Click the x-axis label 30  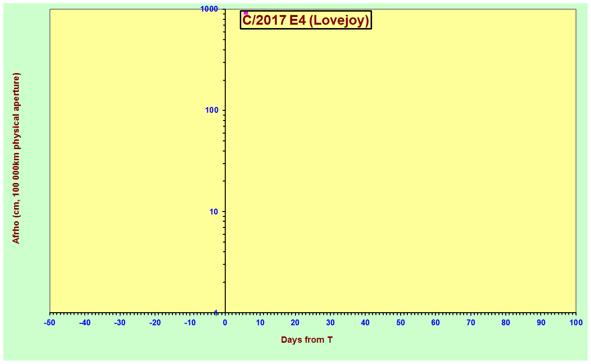click(330, 322)
